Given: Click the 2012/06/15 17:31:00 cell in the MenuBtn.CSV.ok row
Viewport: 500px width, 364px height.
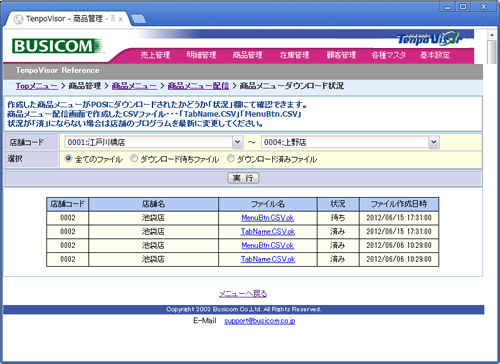Looking at the screenshot, I should click(399, 218).
